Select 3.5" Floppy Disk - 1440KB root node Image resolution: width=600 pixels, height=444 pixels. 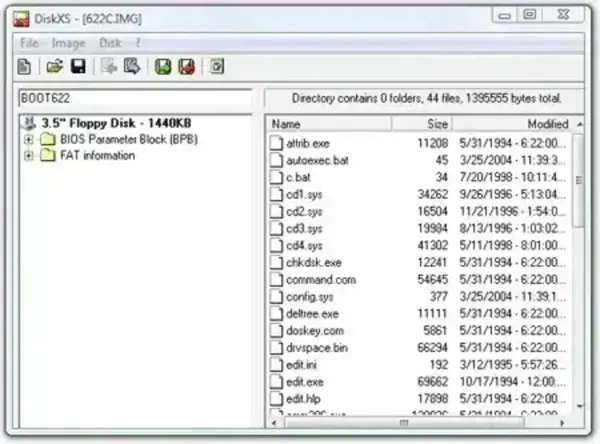coord(116,123)
